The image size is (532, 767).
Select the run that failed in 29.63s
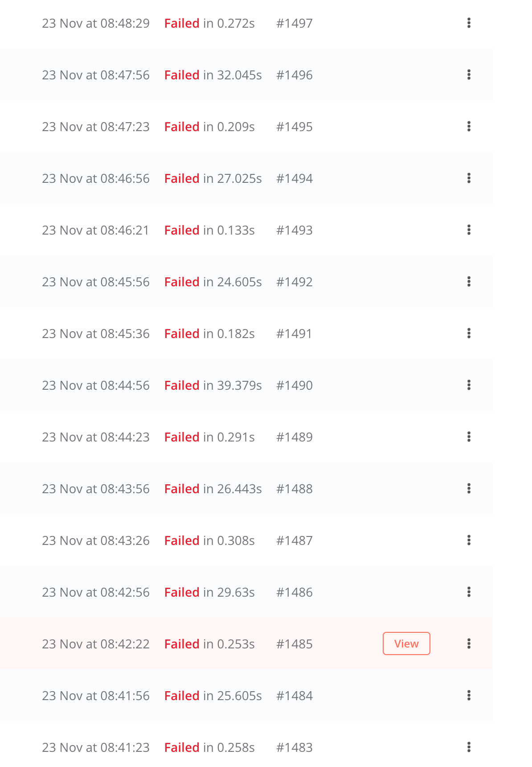pos(209,592)
